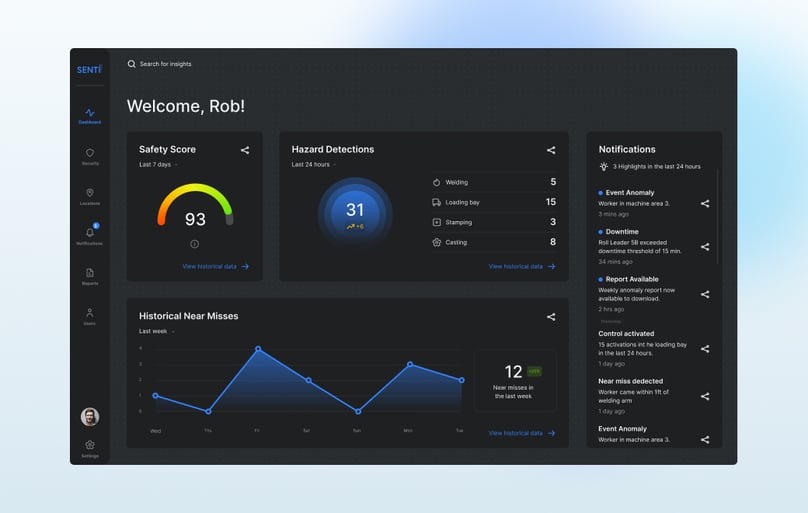Image resolution: width=808 pixels, height=513 pixels.
Task: Click the notifications panel scrollbar
Action: pos(717,216)
